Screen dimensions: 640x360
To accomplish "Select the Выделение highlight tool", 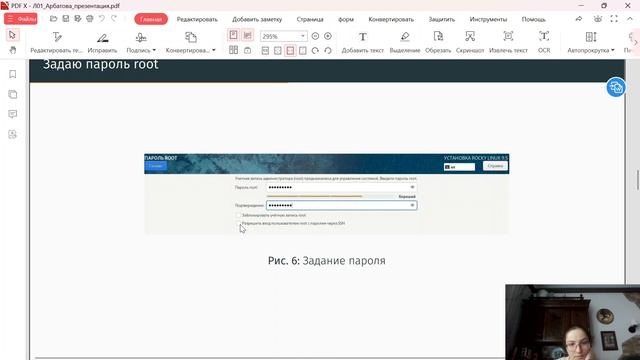I will [x=405, y=42].
